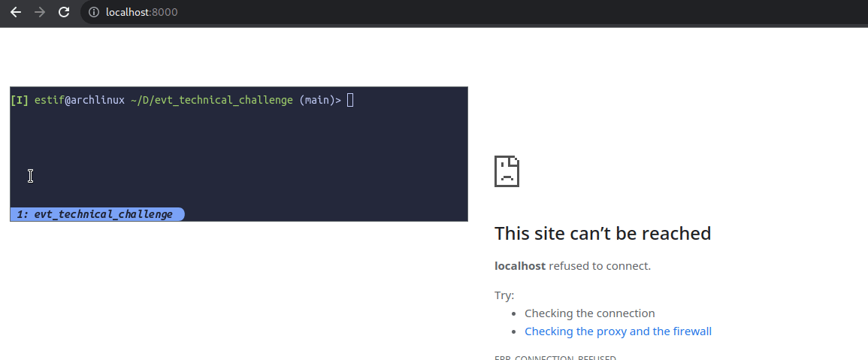Go back using the browser back arrow

16,12
